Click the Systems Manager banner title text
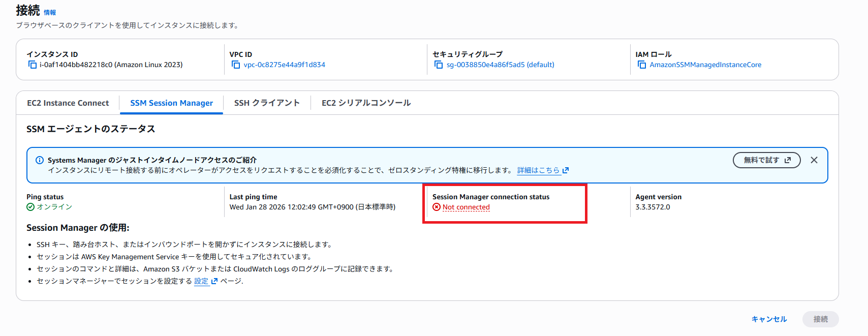The image size is (868, 336). (x=152, y=160)
